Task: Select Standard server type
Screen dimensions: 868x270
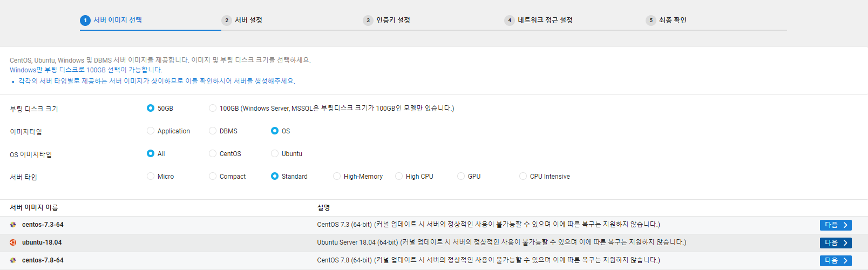Action: pos(275,176)
